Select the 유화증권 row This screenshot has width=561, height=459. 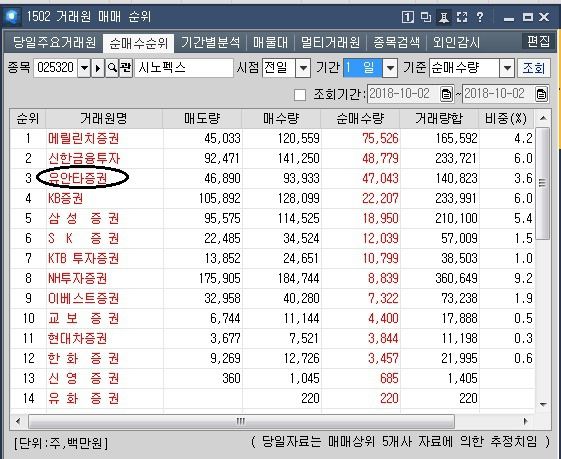(272, 399)
